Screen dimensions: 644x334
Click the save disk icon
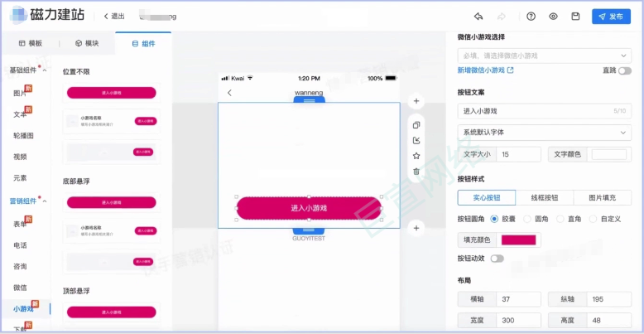575,17
